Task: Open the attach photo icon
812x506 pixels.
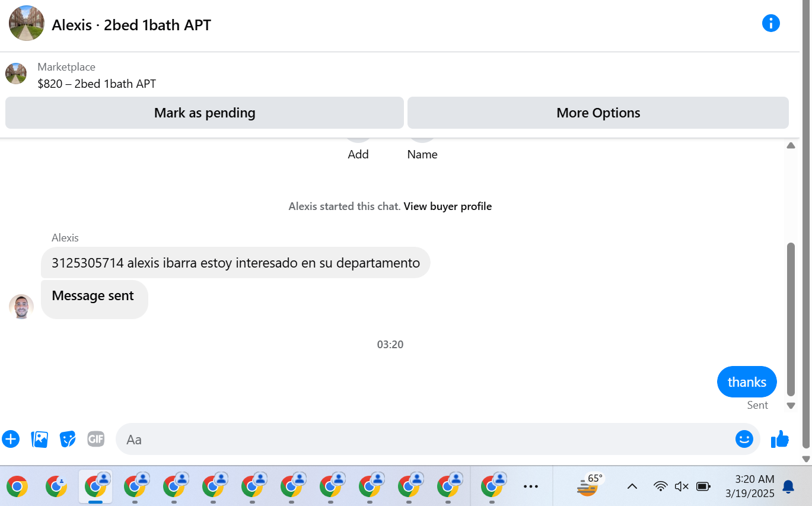Action: [x=39, y=439]
